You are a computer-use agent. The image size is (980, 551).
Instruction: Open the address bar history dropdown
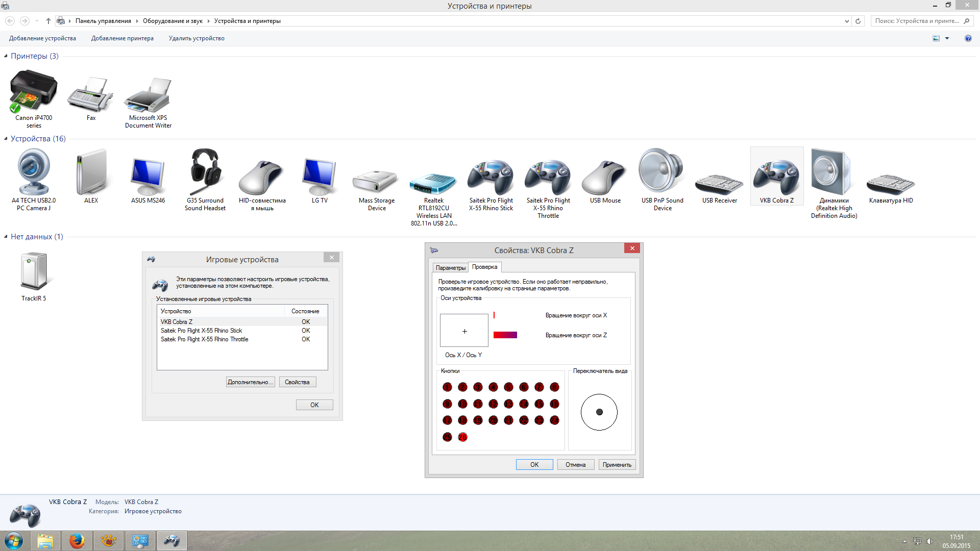pos(847,21)
